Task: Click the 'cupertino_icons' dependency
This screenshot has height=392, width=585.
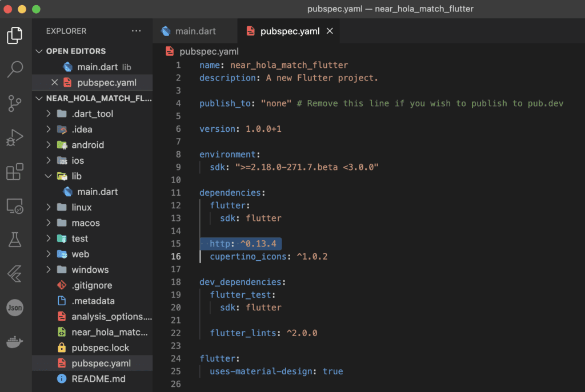Action: pyautogui.click(x=248, y=256)
